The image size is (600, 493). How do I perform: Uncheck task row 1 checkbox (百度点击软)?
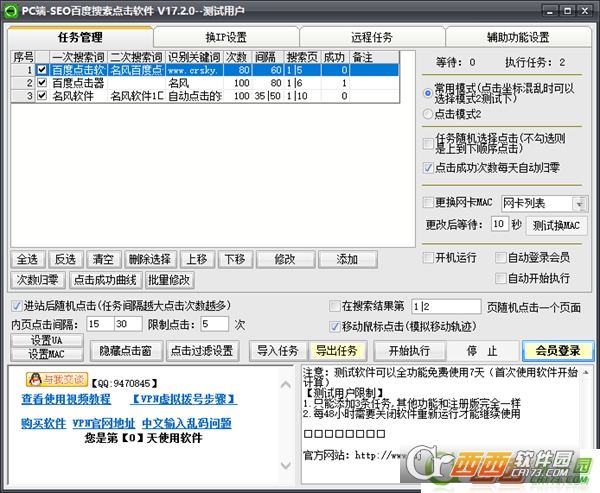pos(42,70)
